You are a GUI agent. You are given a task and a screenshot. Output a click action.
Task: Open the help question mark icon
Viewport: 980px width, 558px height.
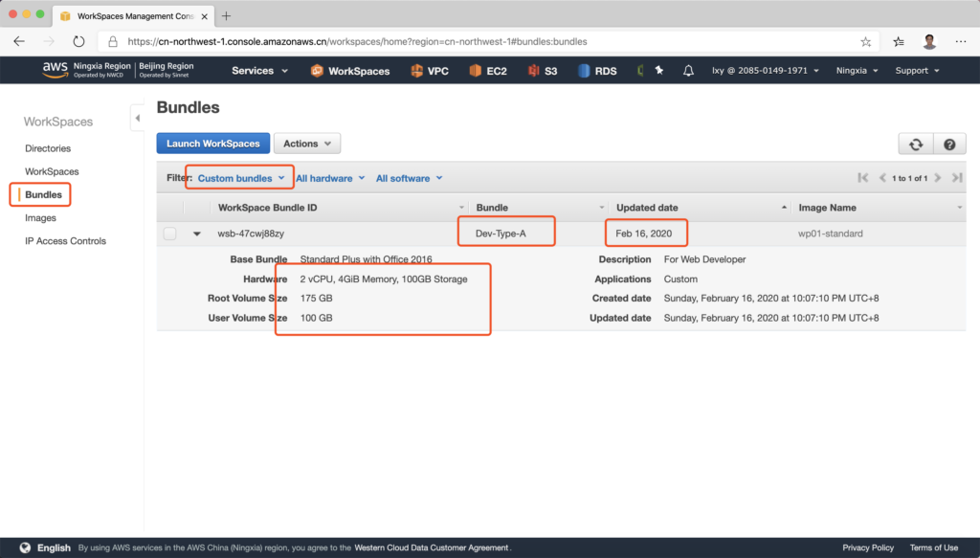pyautogui.click(x=949, y=144)
